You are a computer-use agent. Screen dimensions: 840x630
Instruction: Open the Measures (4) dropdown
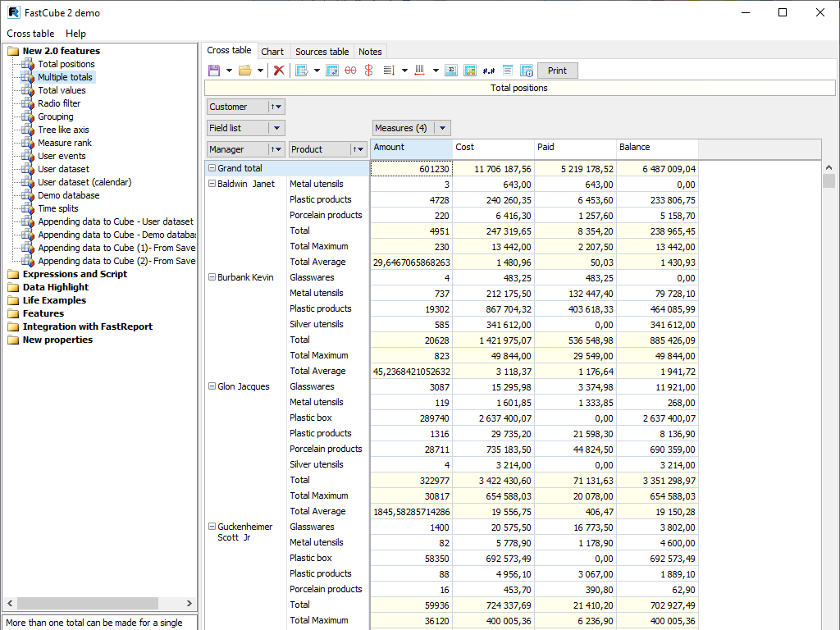[441, 128]
